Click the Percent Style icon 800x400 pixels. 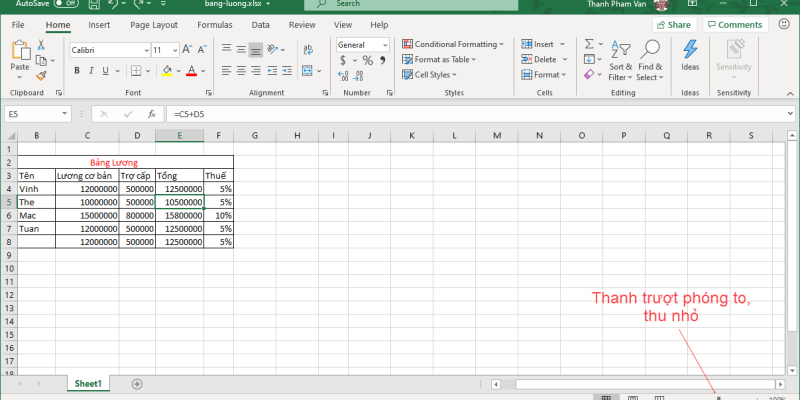367,60
